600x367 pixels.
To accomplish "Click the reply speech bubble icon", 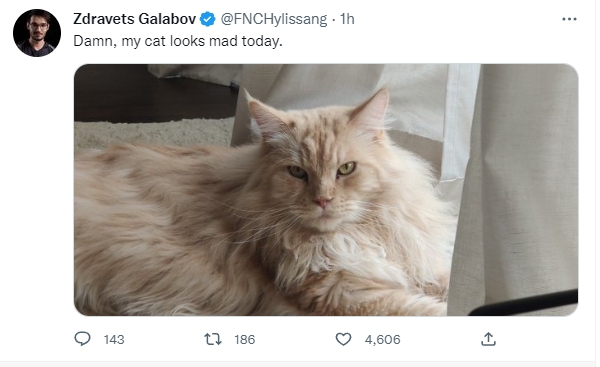I will pos(82,339).
